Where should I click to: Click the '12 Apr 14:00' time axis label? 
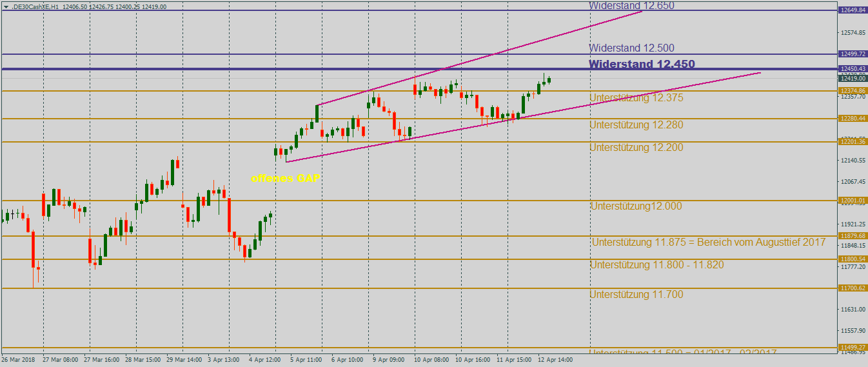[555, 359]
